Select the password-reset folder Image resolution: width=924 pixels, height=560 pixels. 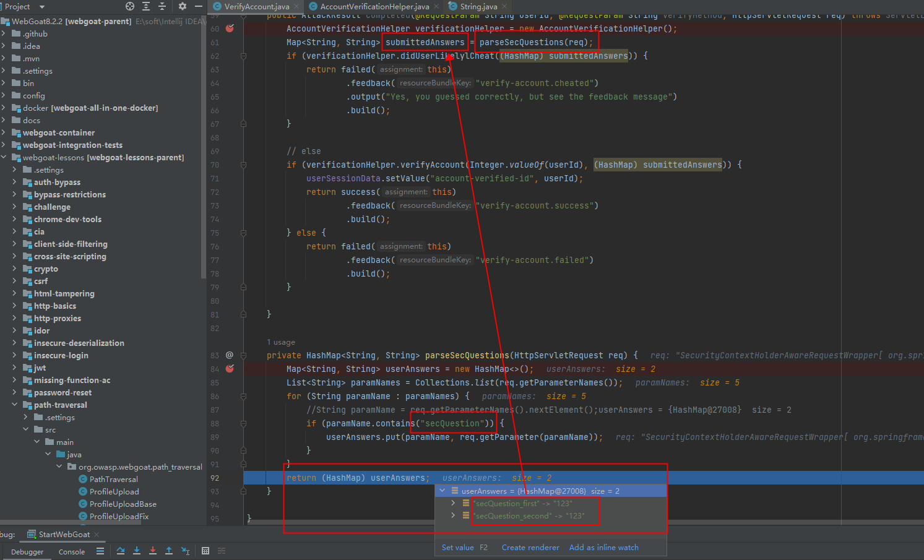pyautogui.click(x=63, y=392)
